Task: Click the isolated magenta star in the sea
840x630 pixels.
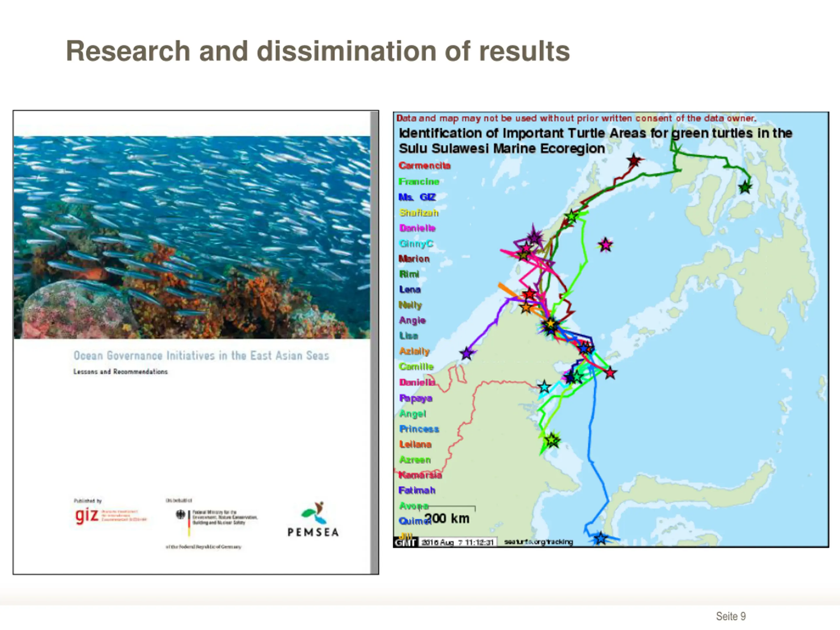Action: [x=605, y=245]
